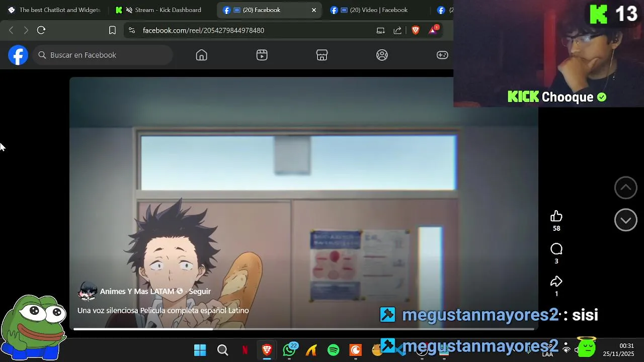Close the '(20) Facebook' tab
Viewport: 644px width, 362px height.
click(x=314, y=10)
